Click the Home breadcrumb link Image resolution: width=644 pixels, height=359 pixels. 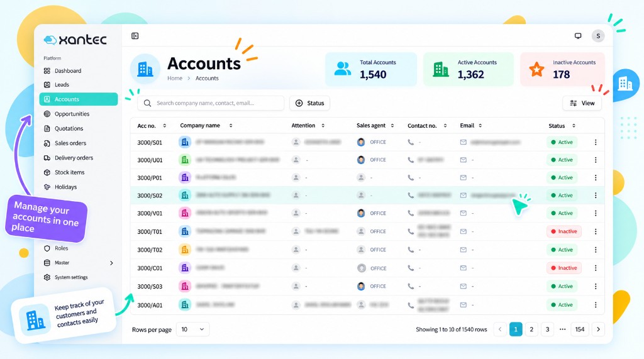175,78
